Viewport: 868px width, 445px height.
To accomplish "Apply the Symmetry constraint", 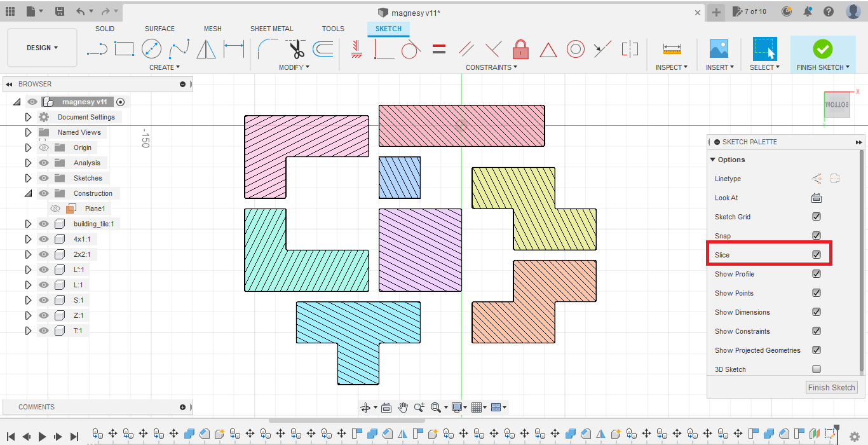I will (x=630, y=48).
